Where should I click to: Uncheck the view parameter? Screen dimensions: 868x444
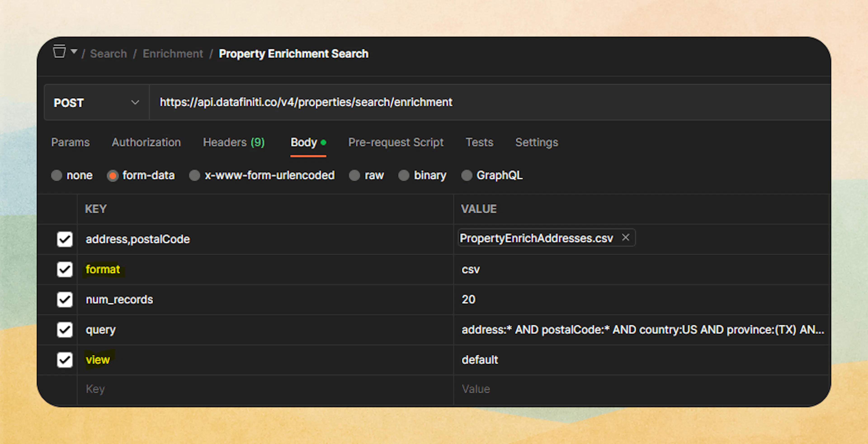coord(64,360)
